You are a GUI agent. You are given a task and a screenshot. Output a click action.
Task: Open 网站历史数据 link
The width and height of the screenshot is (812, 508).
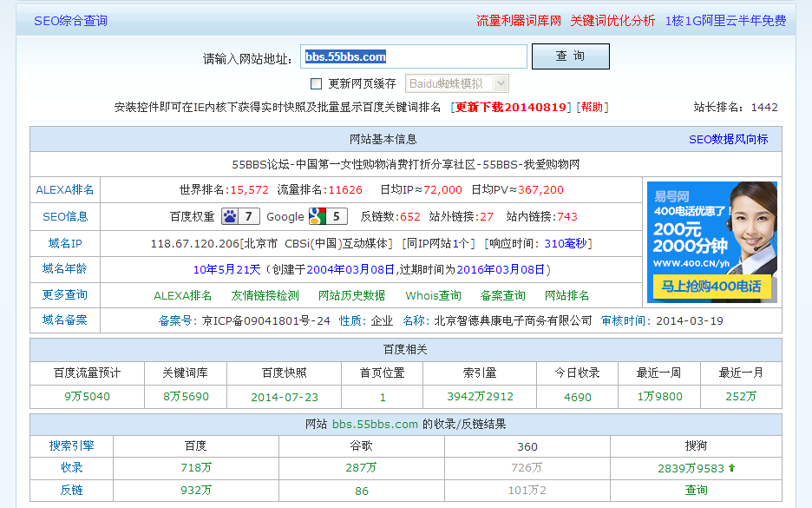point(351,295)
